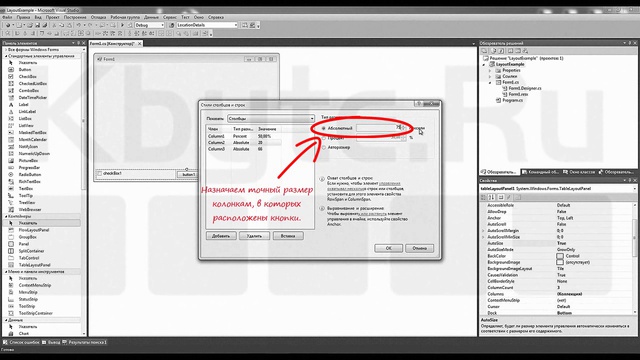The image size is (640, 360).
Task: Open the Построение menu
Action: coord(75,18)
